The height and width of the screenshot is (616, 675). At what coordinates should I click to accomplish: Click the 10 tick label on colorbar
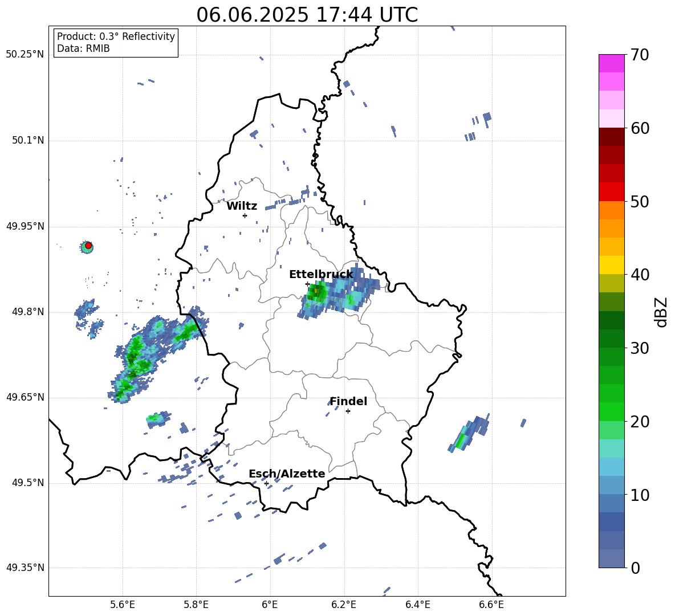coord(640,495)
